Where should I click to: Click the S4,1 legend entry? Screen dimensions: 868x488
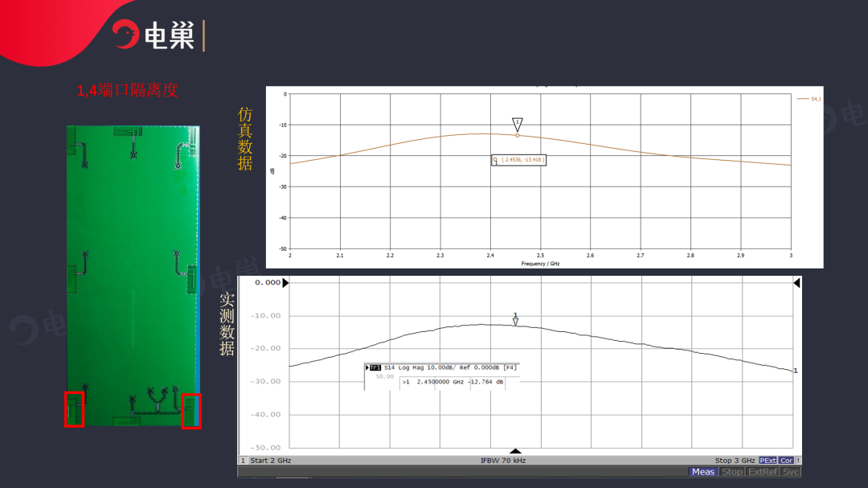pos(809,99)
